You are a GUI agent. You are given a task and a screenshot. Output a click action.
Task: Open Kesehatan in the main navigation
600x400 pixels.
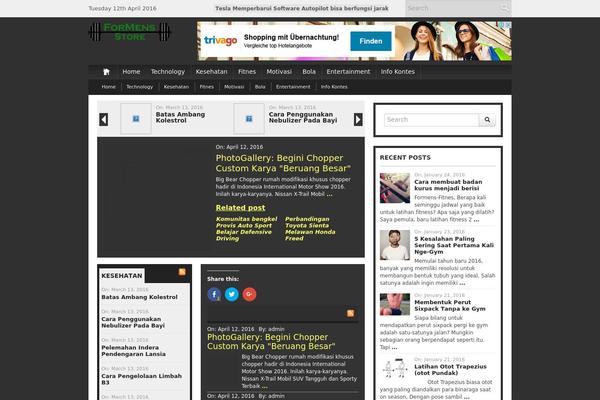click(x=211, y=72)
